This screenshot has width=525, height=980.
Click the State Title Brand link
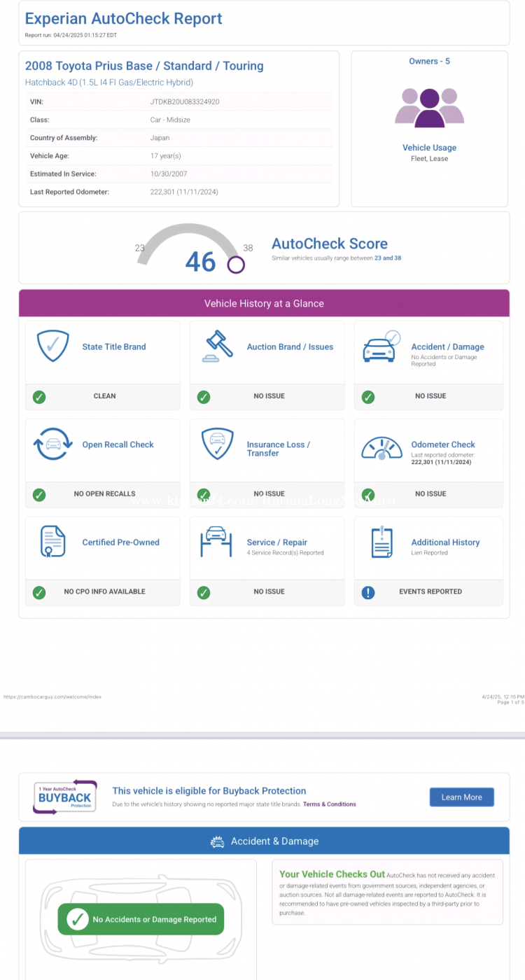tap(114, 346)
